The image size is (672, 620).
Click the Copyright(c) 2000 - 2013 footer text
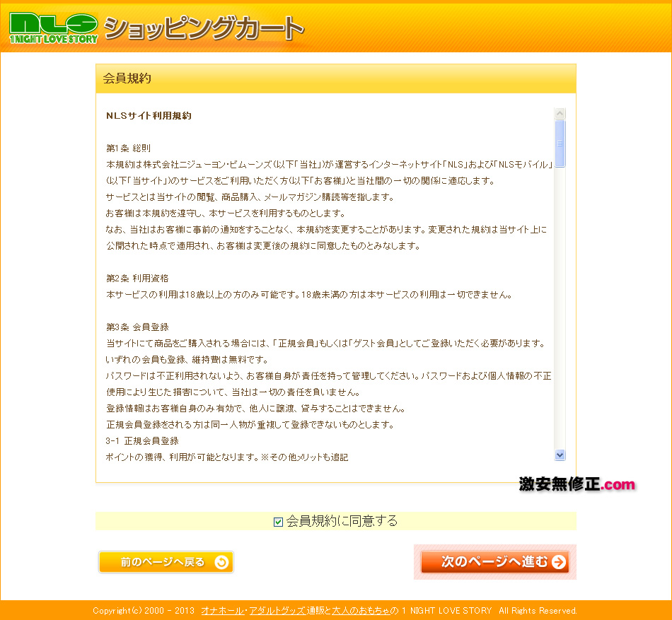tap(144, 611)
